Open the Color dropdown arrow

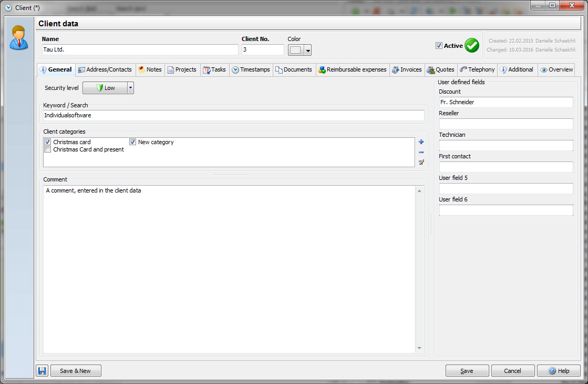point(308,50)
